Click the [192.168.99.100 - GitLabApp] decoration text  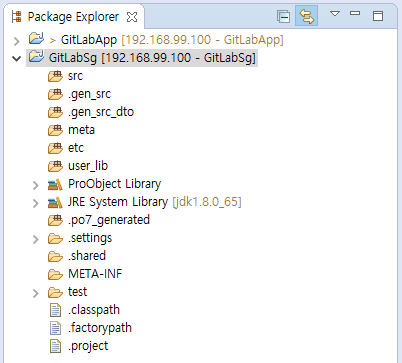tap(202, 40)
